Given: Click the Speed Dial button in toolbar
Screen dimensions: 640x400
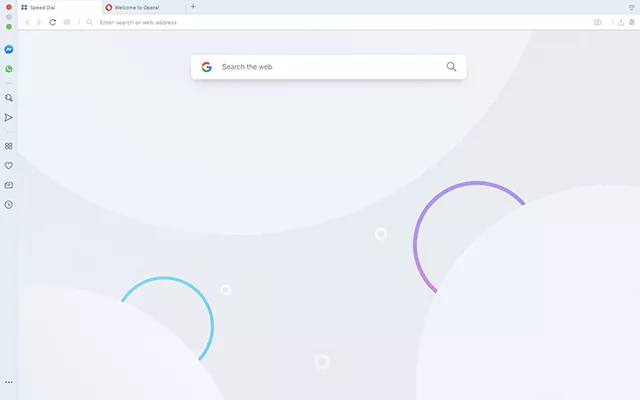Looking at the screenshot, I should [x=67, y=22].
